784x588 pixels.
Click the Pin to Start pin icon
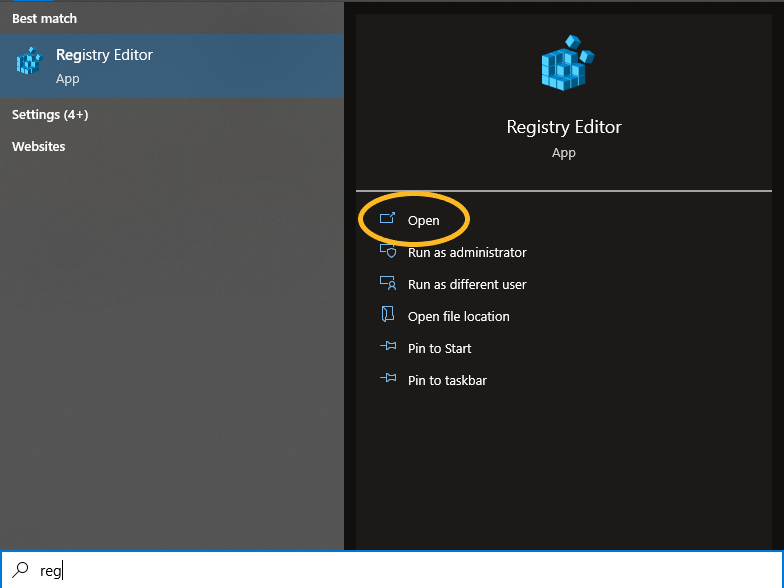(x=388, y=346)
